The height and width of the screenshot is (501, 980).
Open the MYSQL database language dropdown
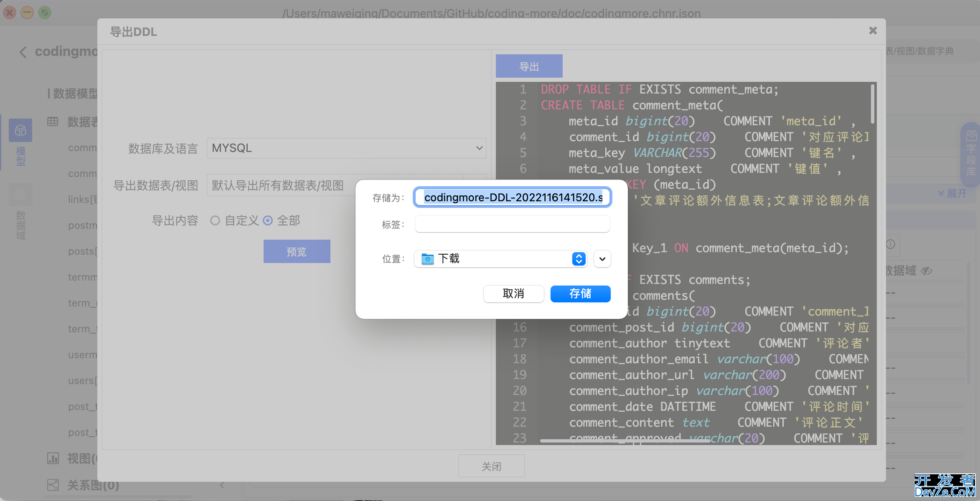coord(347,148)
